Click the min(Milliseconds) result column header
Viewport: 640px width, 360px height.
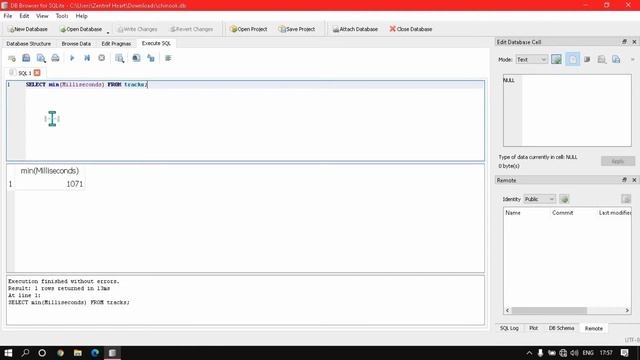[50, 171]
